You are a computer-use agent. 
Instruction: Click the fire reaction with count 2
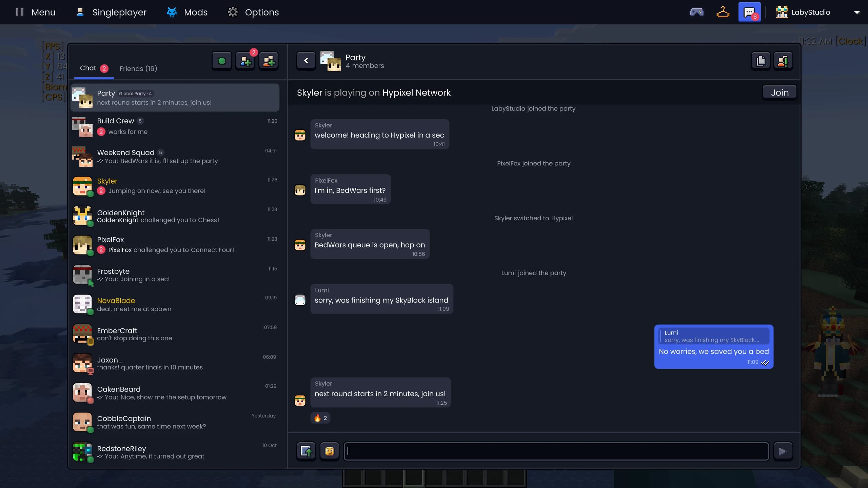[320, 418]
